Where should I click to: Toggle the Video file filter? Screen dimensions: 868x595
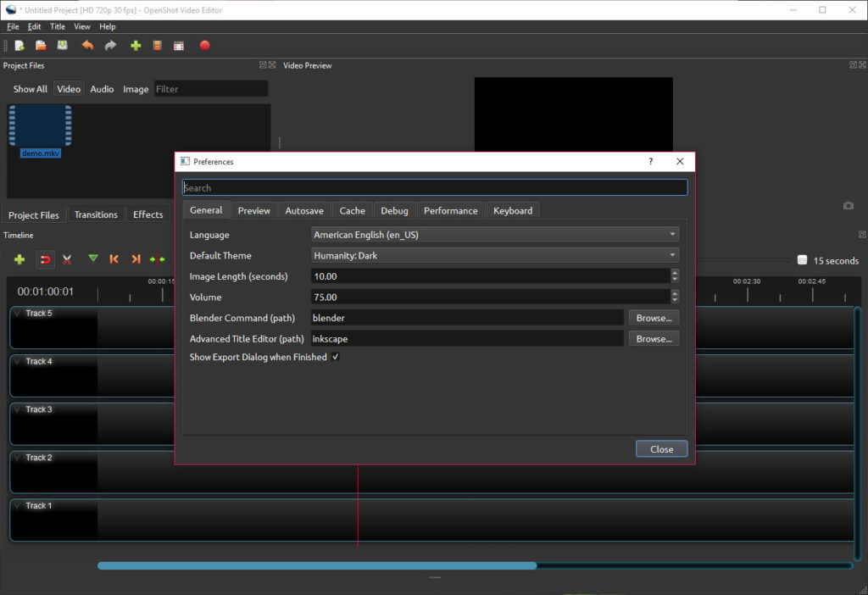click(x=69, y=89)
